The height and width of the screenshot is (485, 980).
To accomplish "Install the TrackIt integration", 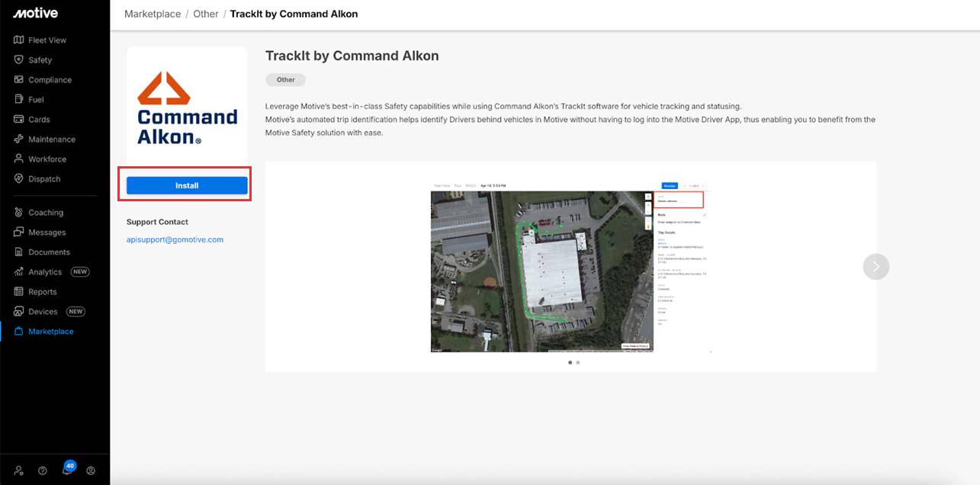I will 187,185.
